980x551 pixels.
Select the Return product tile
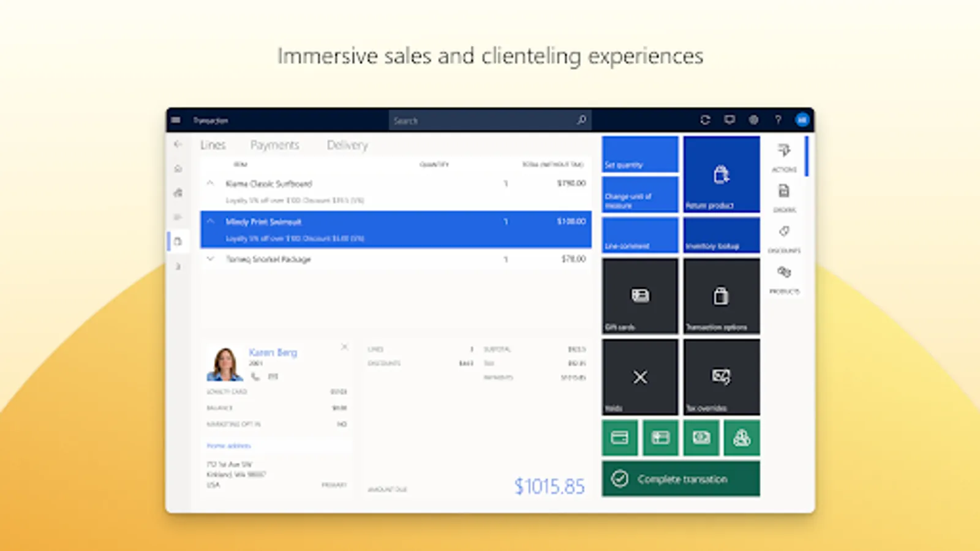tap(721, 174)
